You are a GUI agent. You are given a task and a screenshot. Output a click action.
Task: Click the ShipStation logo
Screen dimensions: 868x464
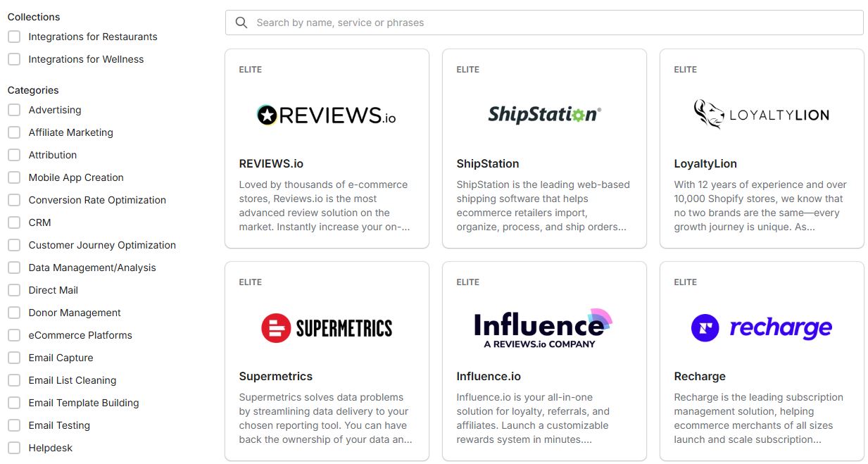(543, 113)
